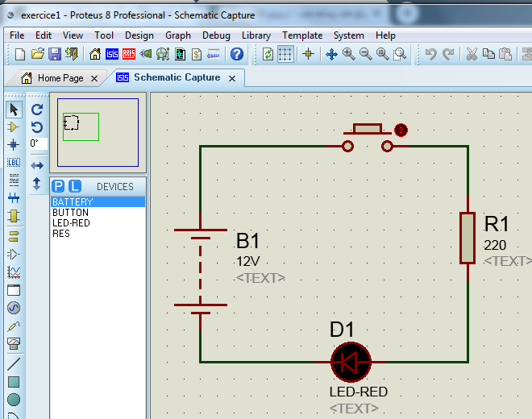The height and width of the screenshot is (419, 532).
Task: Open the Library menu
Action: [256, 35]
